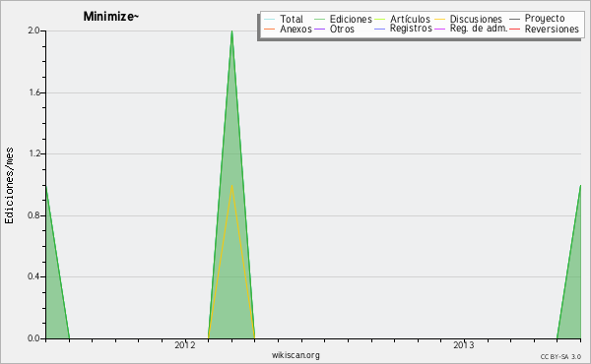Click the 0.0 y-axis value
The width and height of the screenshot is (591, 364).
(x=33, y=338)
